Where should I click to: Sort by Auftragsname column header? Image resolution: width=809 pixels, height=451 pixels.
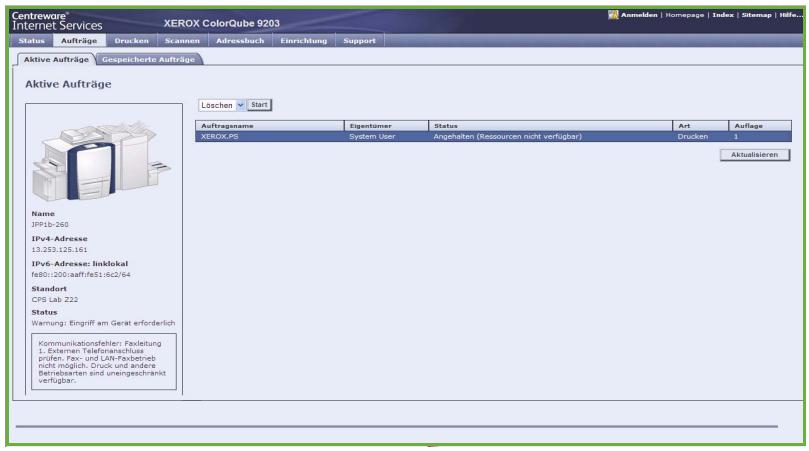click(x=269, y=125)
